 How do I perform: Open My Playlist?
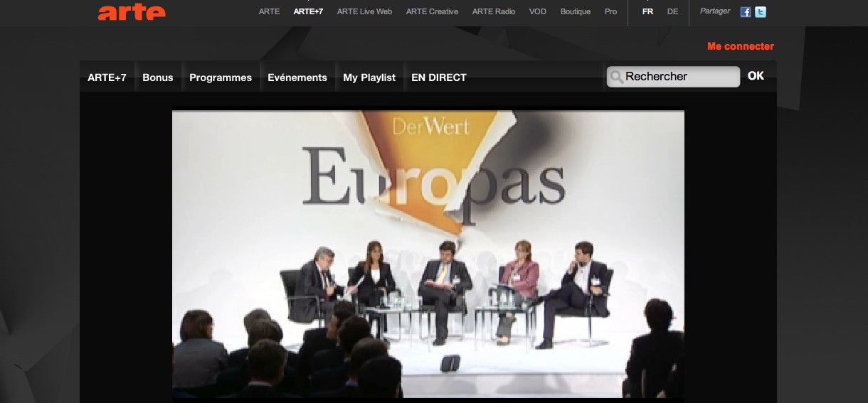[369, 77]
